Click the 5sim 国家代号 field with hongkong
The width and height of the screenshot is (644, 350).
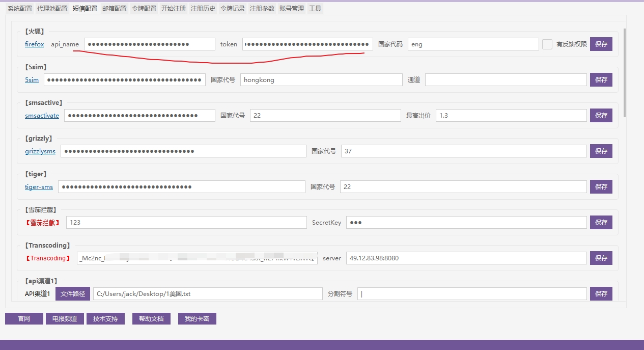pos(321,80)
